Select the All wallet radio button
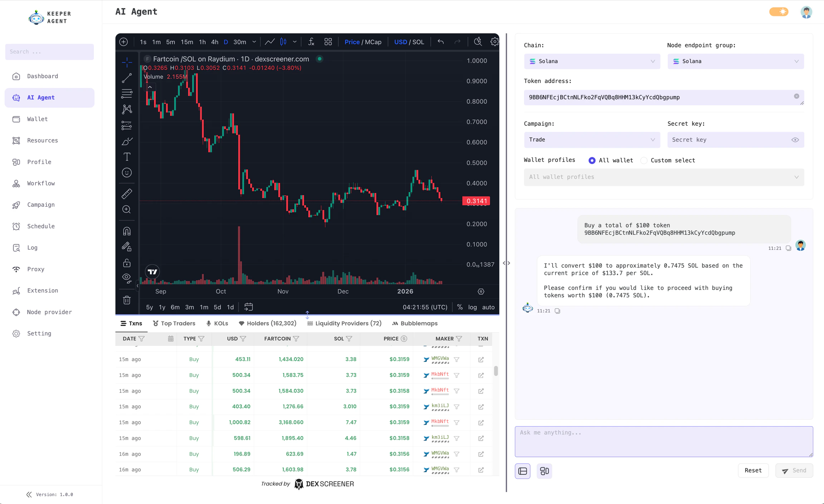 592,160
